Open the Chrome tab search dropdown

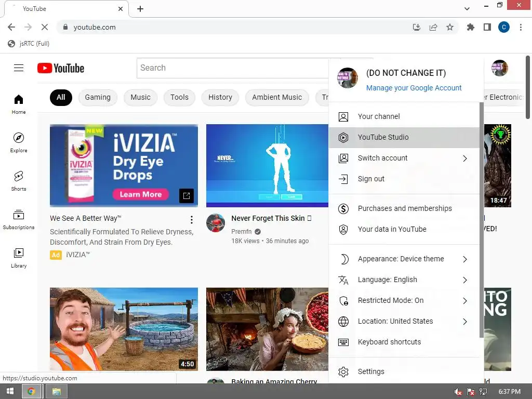(467, 9)
